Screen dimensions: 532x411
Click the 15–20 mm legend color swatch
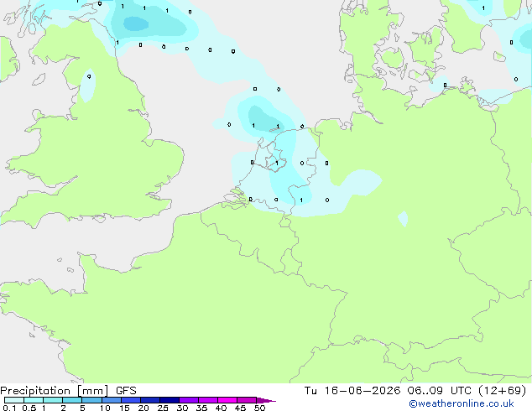point(130,400)
